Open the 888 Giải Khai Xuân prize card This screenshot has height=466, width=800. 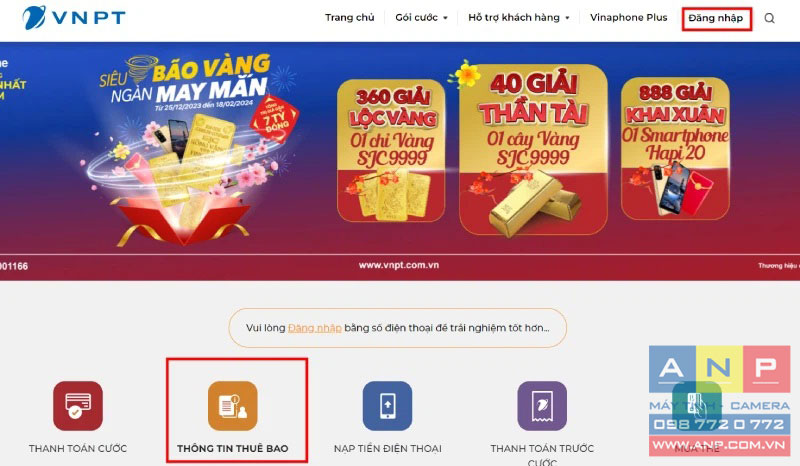click(675, 148)
